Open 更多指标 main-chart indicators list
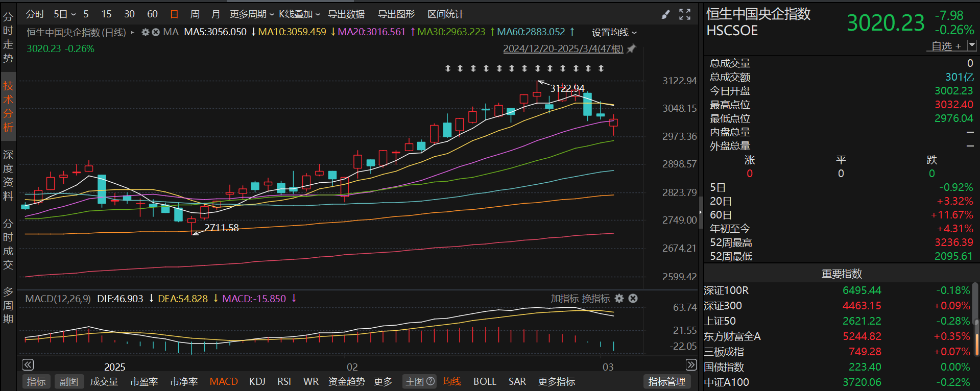This screenshot has height=391, width=980. pos(557,381)
